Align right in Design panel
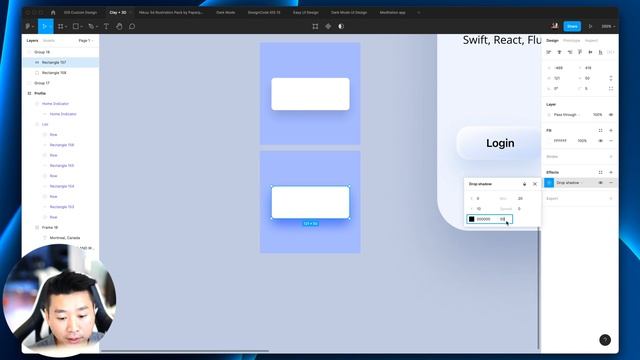Screen dimensions: 640x360 pos(570,52)
